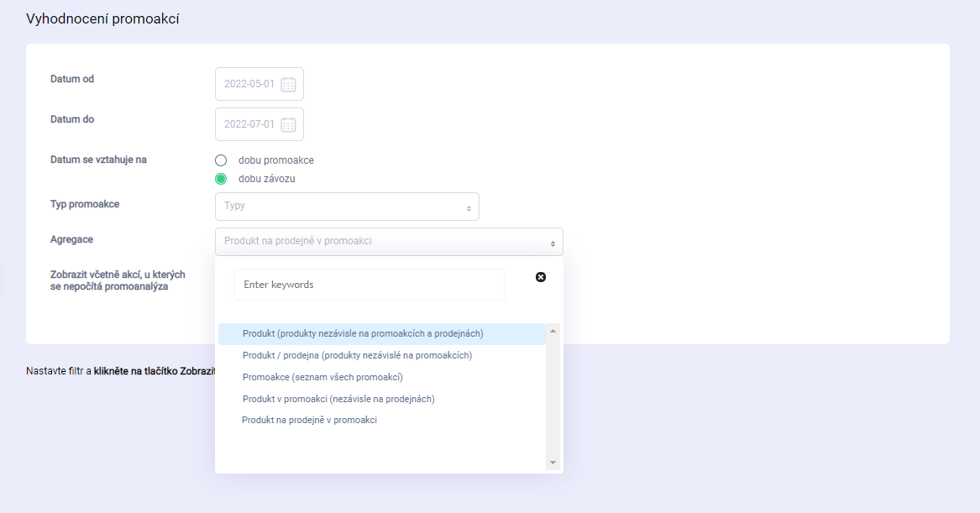
Task: Click the options list scrollbar track
Action: click(553, 395)
